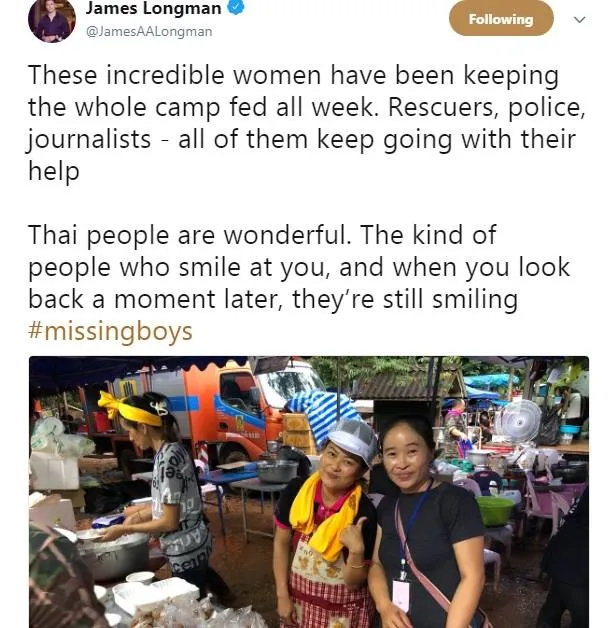Click the electric fan in the photo
This screenshot has height=628, width=614.
coord(518,421)
